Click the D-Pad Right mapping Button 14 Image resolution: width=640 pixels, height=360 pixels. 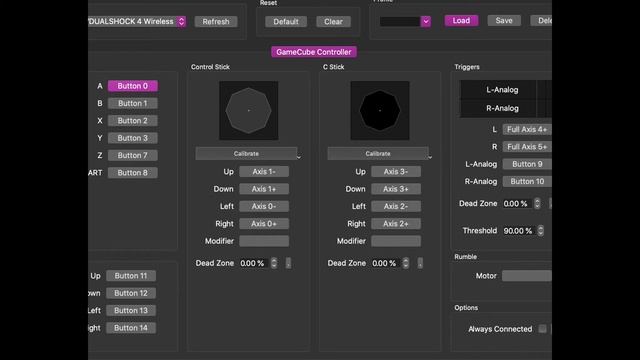[131, 328]
